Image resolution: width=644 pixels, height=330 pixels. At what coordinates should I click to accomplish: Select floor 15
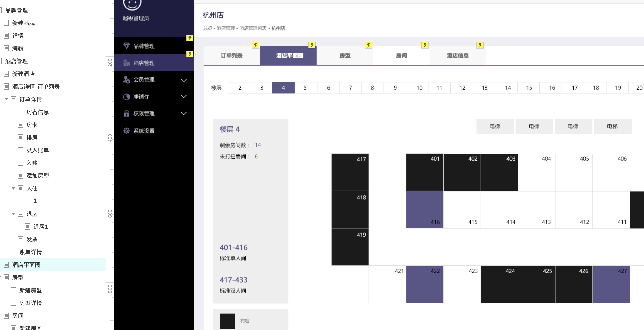tap(529, 88)
